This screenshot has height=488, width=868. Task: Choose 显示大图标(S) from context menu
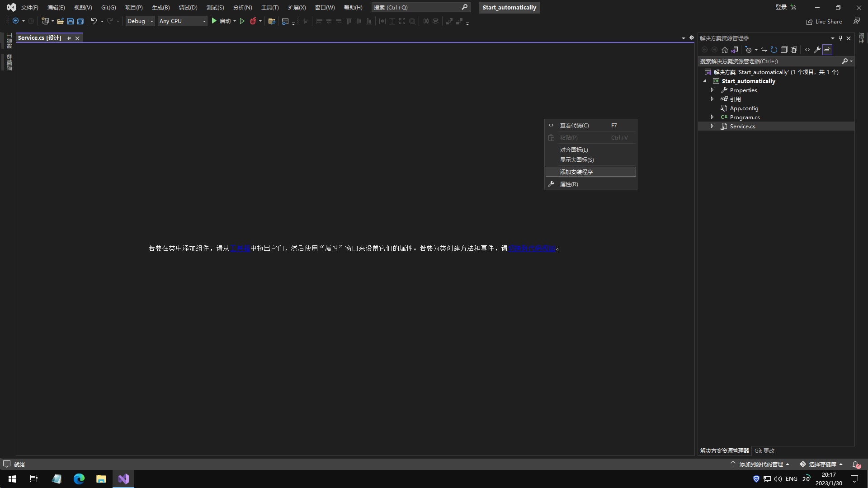point(591,160)
